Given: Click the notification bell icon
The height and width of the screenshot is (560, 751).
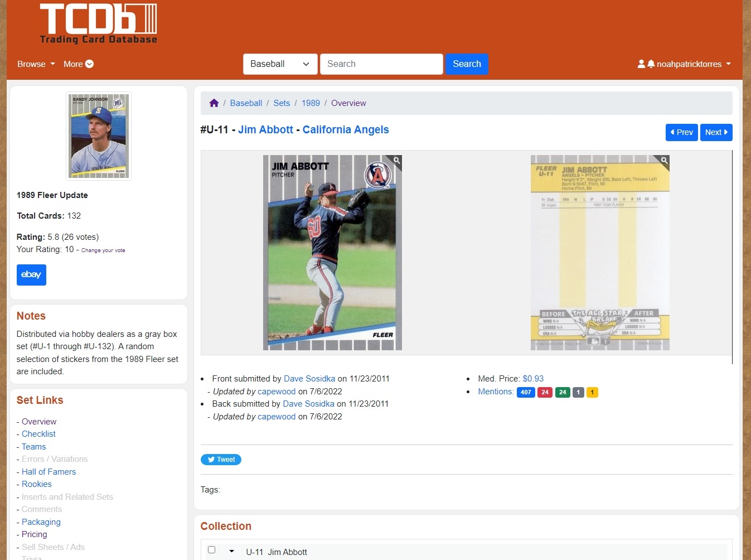Looking at the screenshot, I should tap(651, 64).
